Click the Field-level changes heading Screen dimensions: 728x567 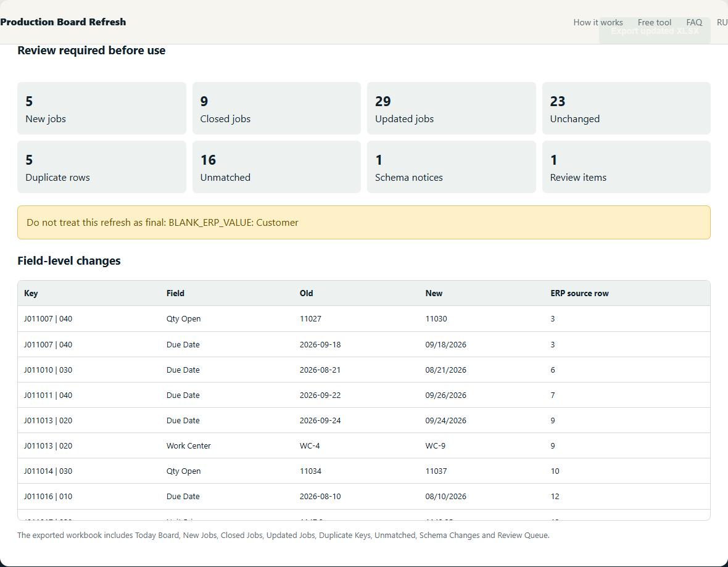click(68, 260)
